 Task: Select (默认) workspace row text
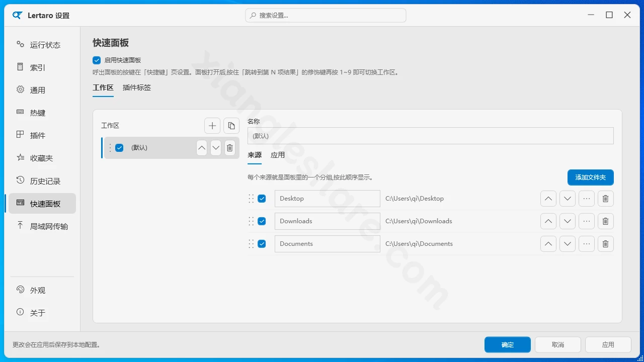[139, 148]
